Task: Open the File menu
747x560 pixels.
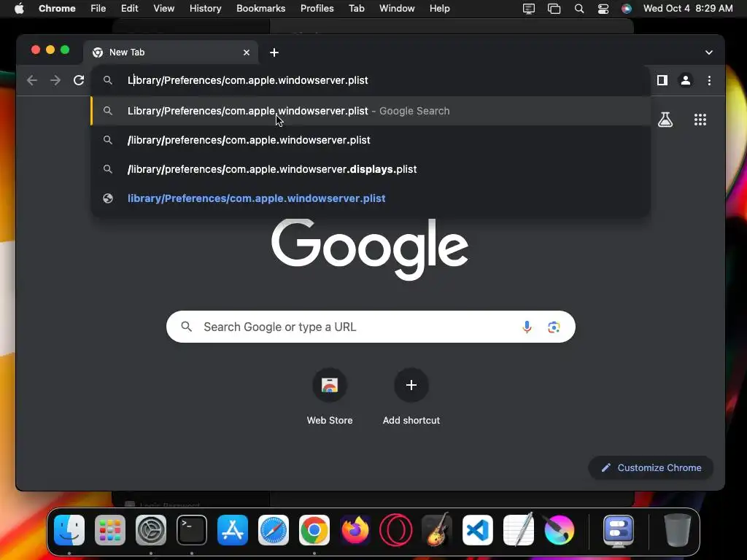Action: (98, 9)
